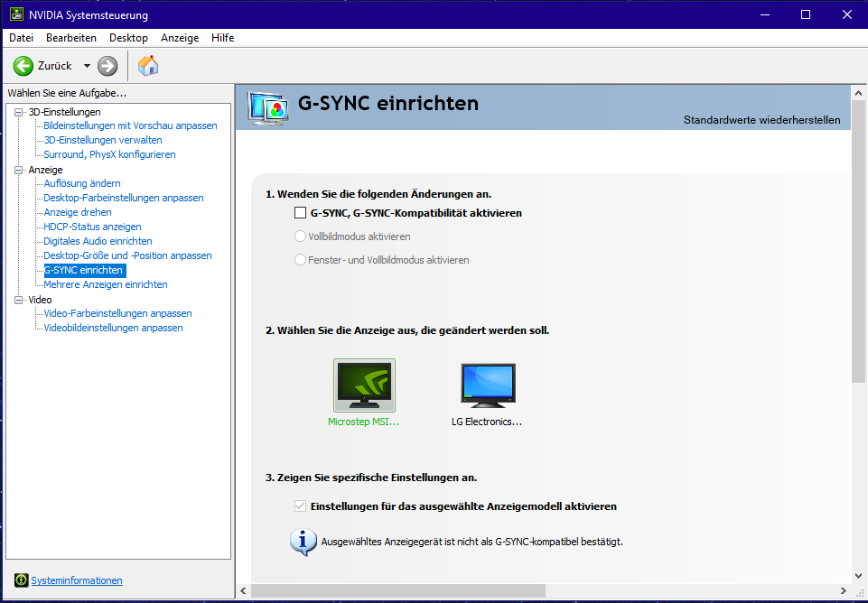The image size is (868, 603).
Task: Open Surround, PhysX konfigurieren
Action: (x=109, y=154)
